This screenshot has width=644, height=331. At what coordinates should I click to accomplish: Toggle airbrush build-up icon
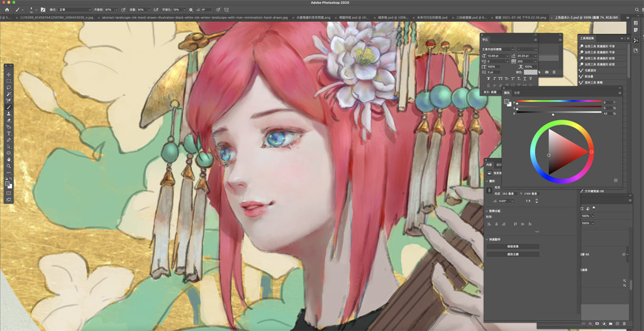[156, 9]
